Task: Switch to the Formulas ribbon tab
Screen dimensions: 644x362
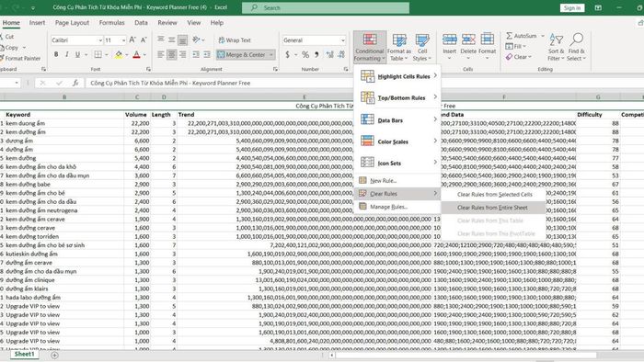Action: tap(111, 23)
